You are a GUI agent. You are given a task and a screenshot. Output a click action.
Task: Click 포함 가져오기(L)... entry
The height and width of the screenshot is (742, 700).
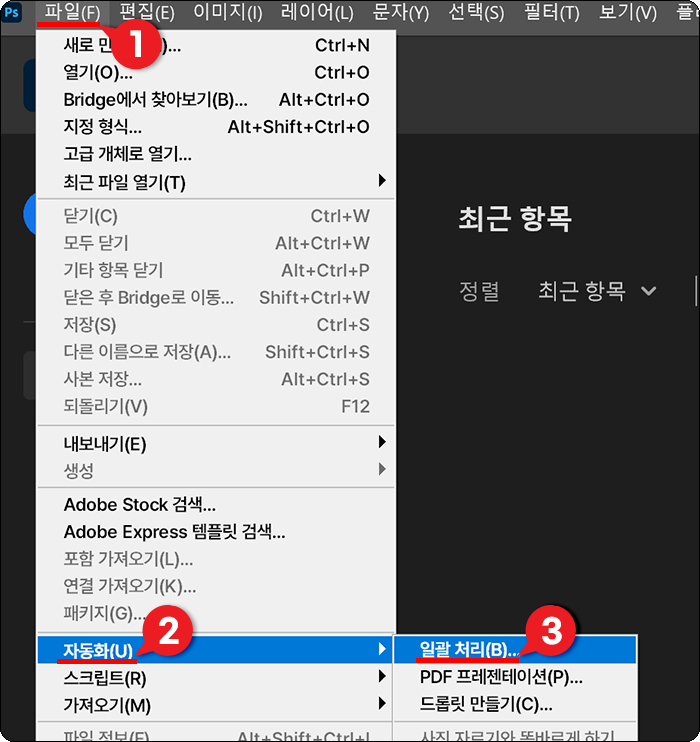[216, 559]
